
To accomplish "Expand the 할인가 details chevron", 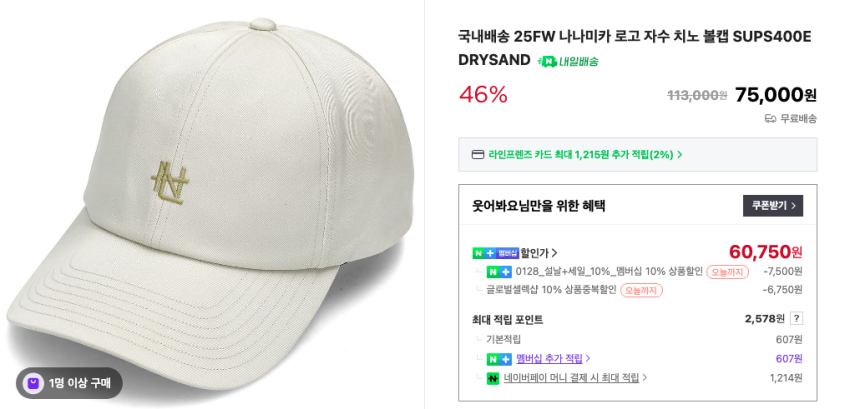I will pyautogui.click(x=554, y=253).
